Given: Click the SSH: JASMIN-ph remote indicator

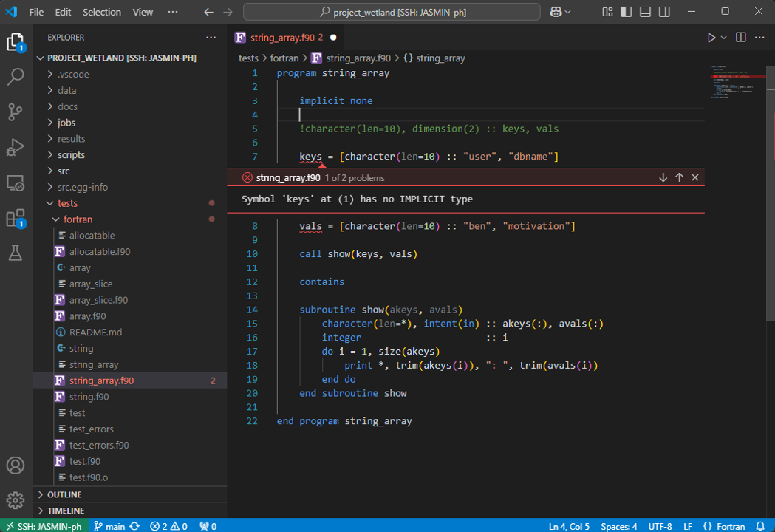Looking at the screenshot, I should pos(44,526).
